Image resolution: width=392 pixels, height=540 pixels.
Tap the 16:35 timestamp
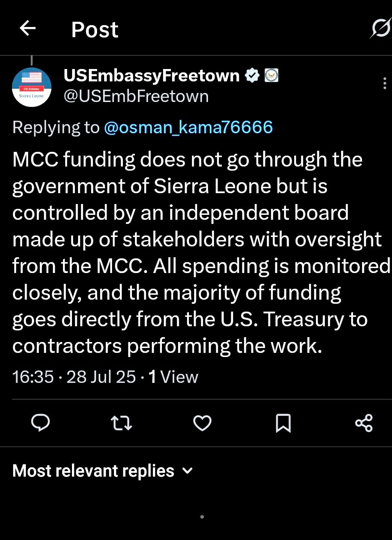point(33,377)
